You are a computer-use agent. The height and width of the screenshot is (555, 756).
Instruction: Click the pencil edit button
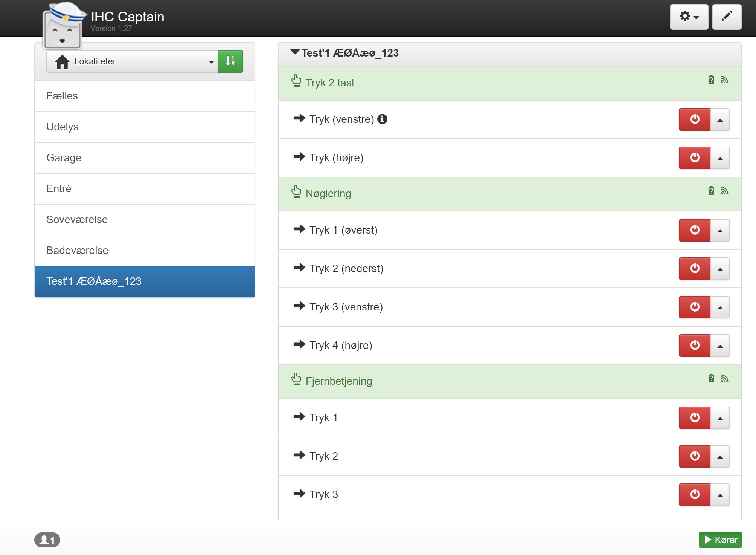[x=727, y=17]
